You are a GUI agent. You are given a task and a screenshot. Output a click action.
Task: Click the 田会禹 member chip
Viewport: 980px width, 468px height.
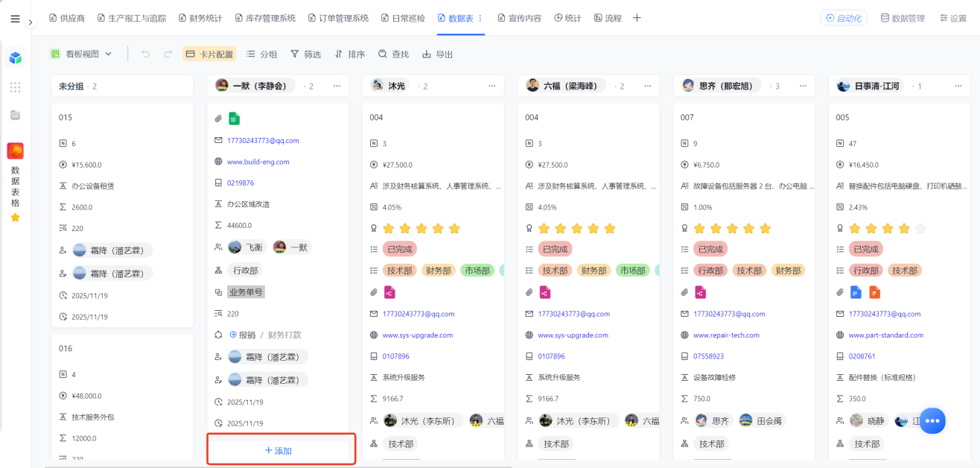[760, 421]
